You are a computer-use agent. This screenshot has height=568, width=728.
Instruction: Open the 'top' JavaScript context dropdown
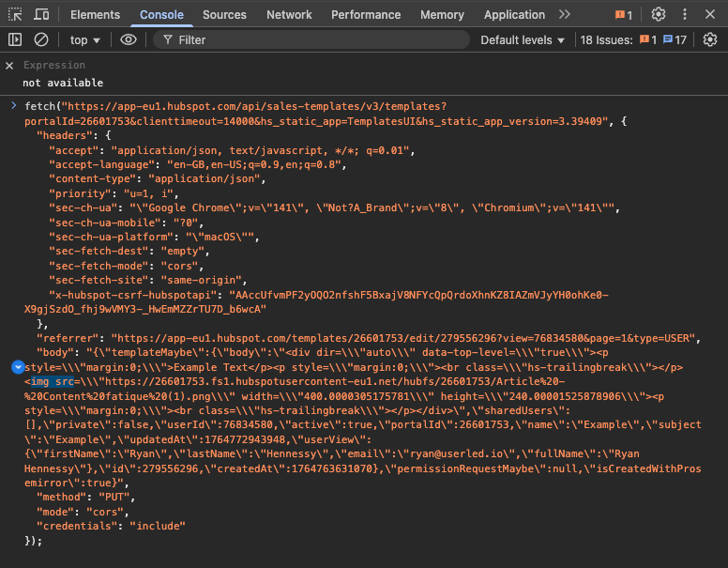86,40
